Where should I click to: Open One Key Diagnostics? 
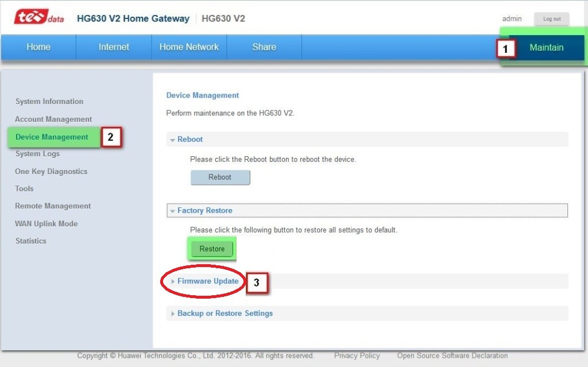coord(51,172)
